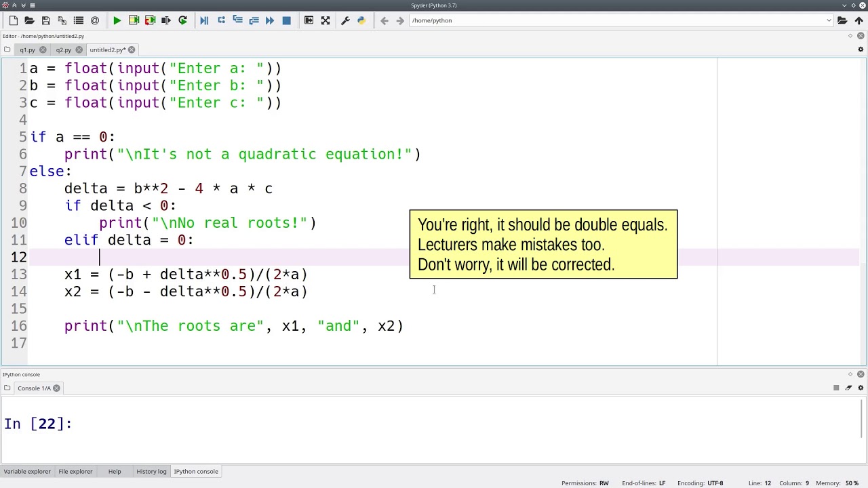The width and height of the screenshot is (868, 488).
Task: Open the IPython console options gear
Action: 861,388
